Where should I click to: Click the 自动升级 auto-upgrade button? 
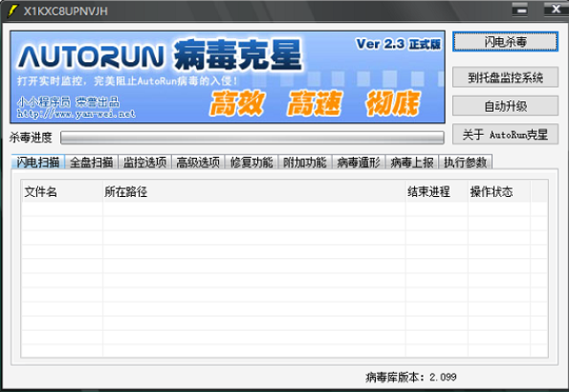(x=505, y=106)
